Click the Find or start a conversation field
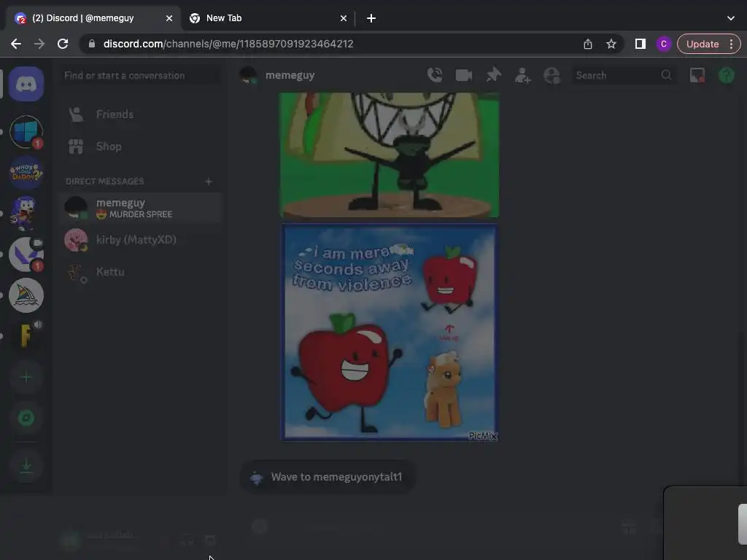747x560 pixels. coord(140,75)
